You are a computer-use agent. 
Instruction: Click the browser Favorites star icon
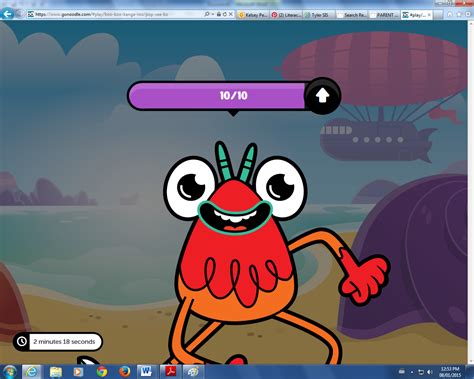458,14
